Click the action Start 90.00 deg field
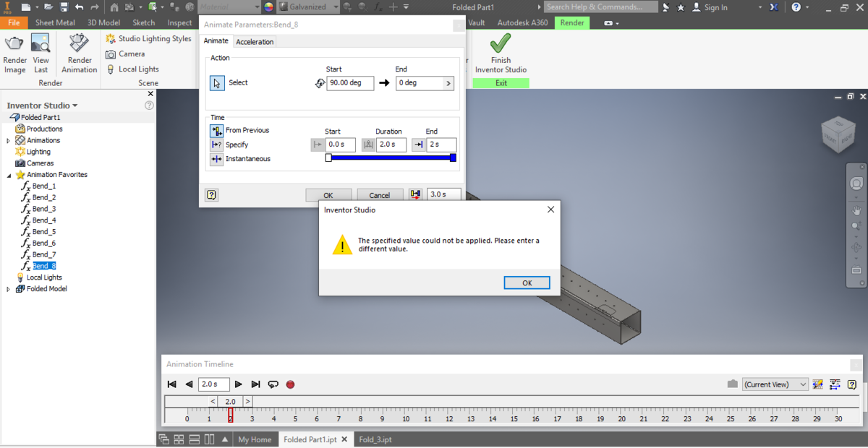This screenshot has height=448, width=868. (x=350, y=83)
